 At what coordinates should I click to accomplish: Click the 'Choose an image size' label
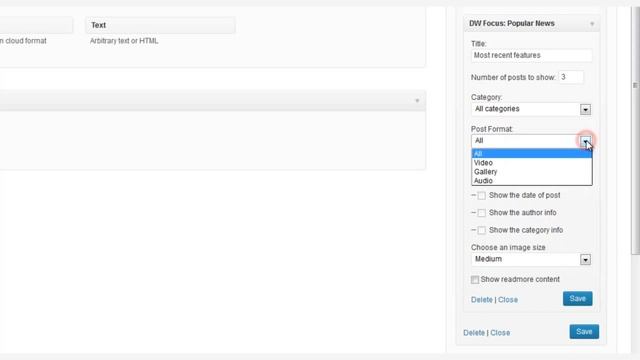tap(508, 247)
